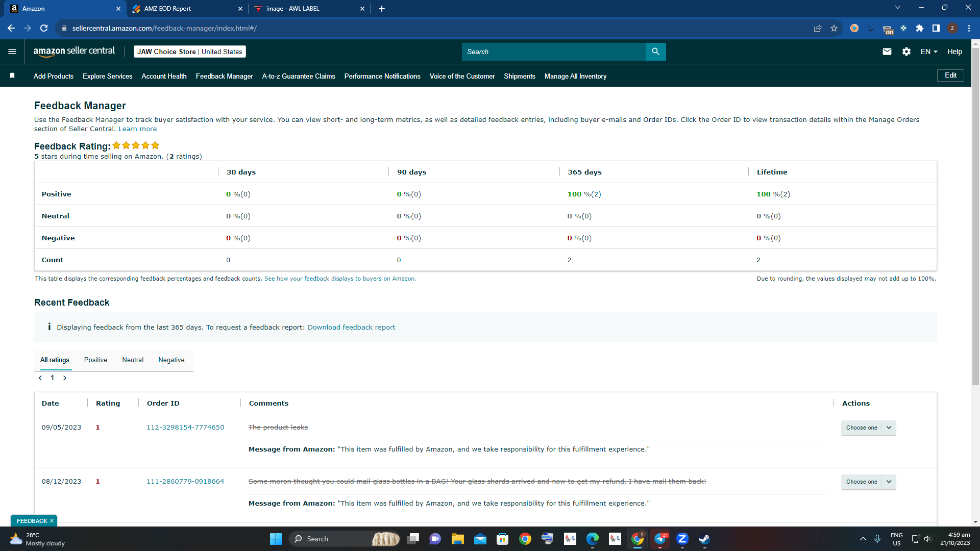Open order 112-3298154-7774650 details

[x=185, y=428]
